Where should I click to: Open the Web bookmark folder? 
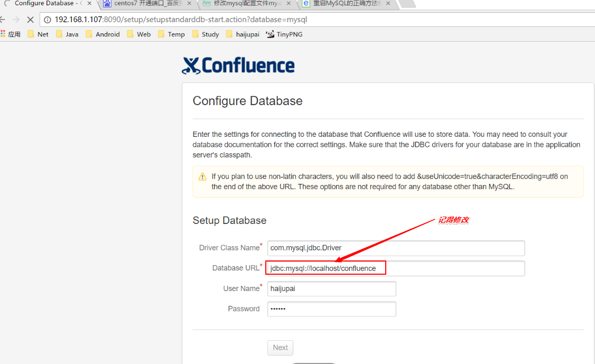[x=139, y=34]
